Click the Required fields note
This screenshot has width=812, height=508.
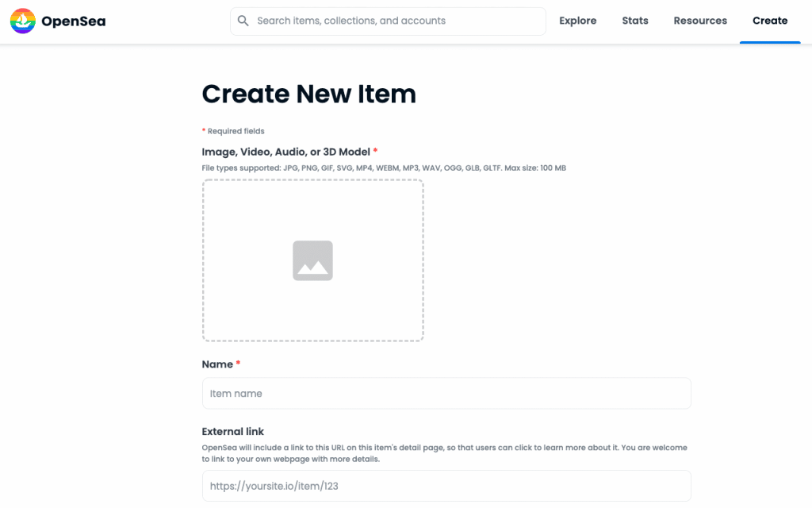[x=233, y=131]
